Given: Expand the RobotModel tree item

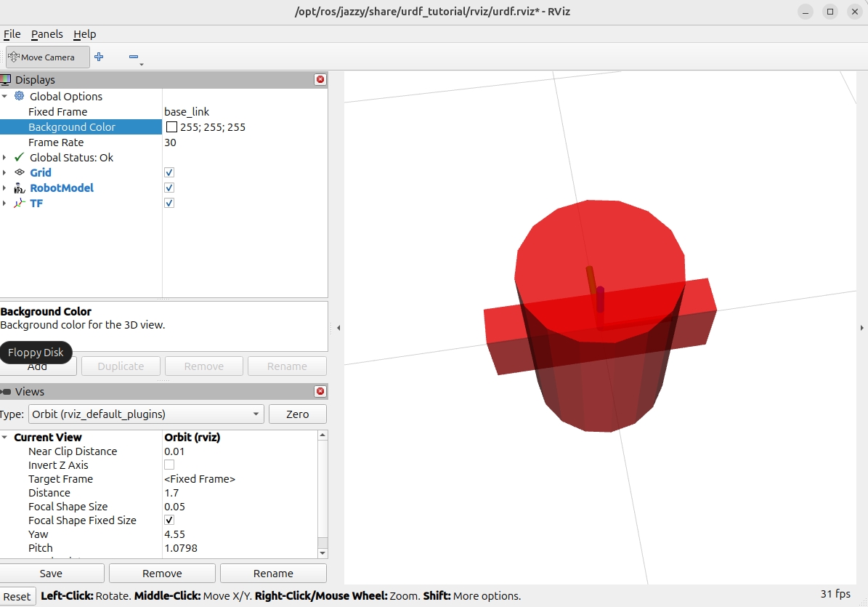Looking at the screenshot, I should point(4,188).
